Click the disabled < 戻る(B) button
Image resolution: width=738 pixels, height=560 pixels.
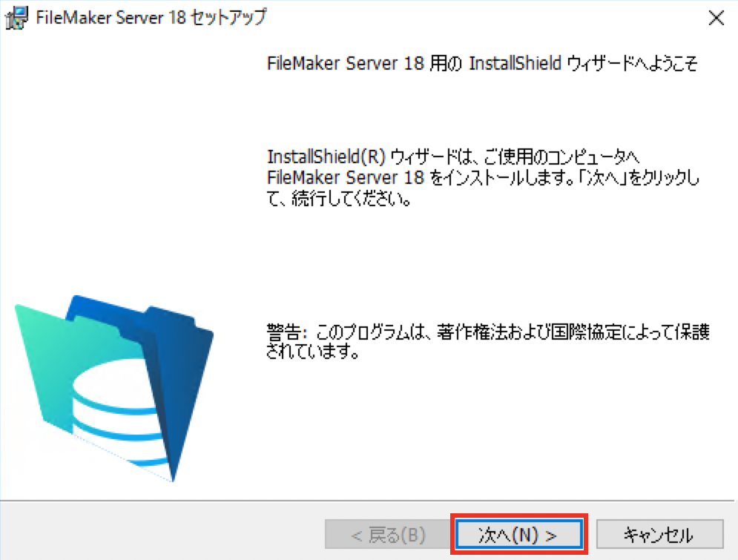point(387,534)
